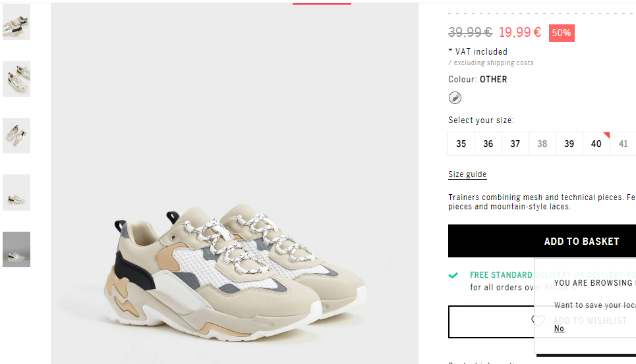Screen dimensions: 636x364
Task: Select the greyed-out size 38
Action: [x=542, y=143]
